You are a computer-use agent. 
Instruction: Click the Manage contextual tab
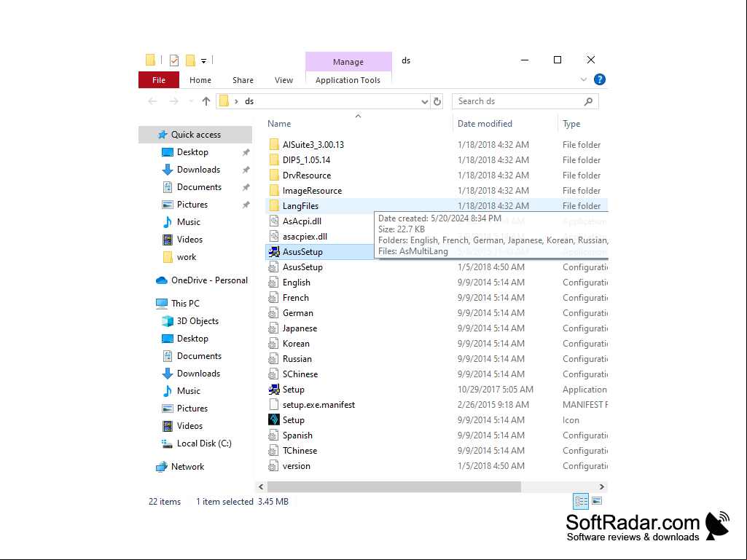(348, 62)
